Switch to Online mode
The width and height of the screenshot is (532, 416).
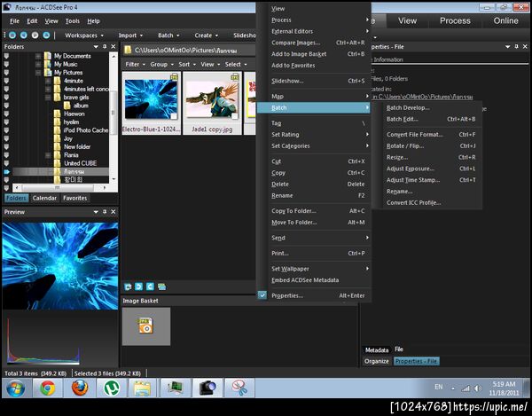[x=505, y=20]
